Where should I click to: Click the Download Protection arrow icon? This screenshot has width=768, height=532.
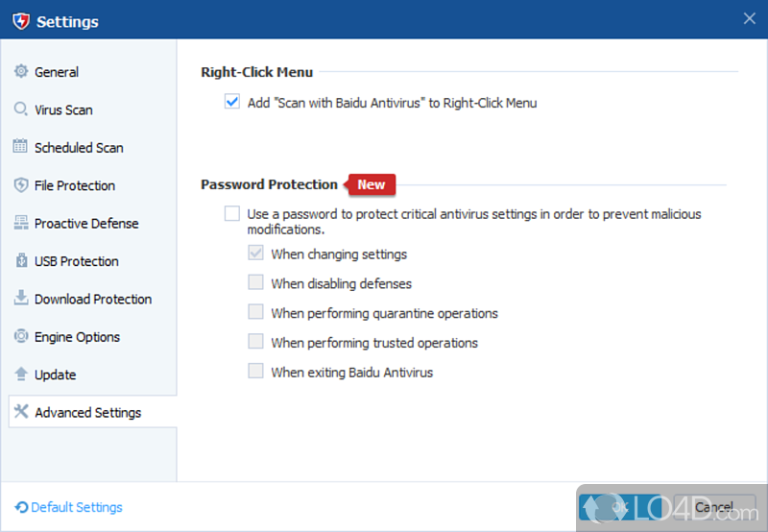pyautogui.click(x=21, y=299)
